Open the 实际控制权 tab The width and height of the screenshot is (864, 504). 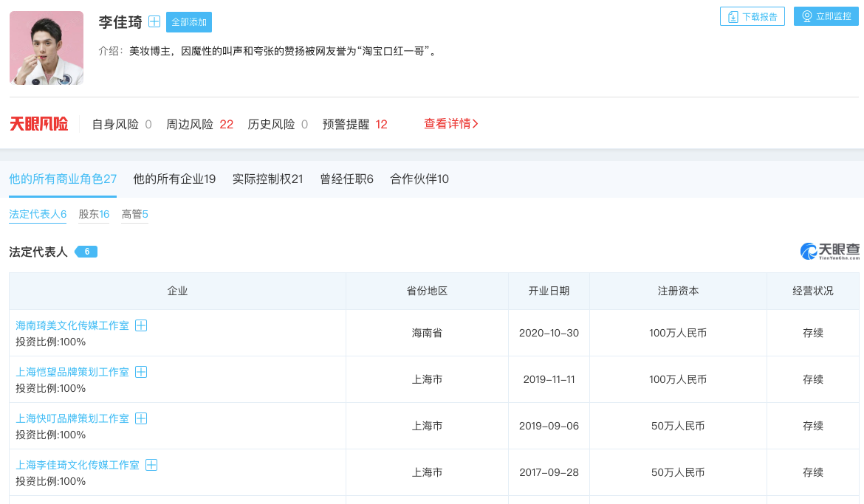(267, 179)
